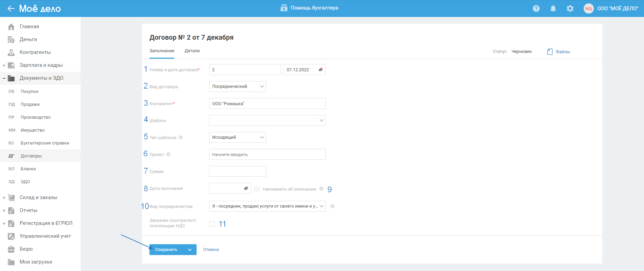Open calendar picker for contract date
The height and width of the screenshot is (271, 644).
[x=320, y=70]
